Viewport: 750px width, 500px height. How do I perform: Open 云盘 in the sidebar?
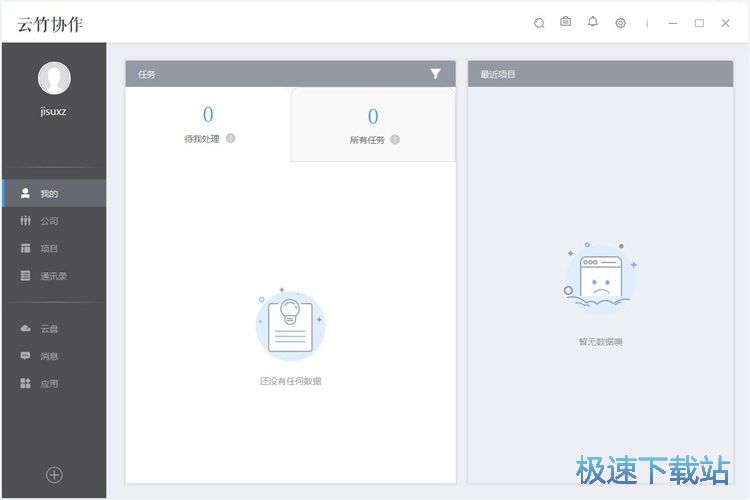54,329
